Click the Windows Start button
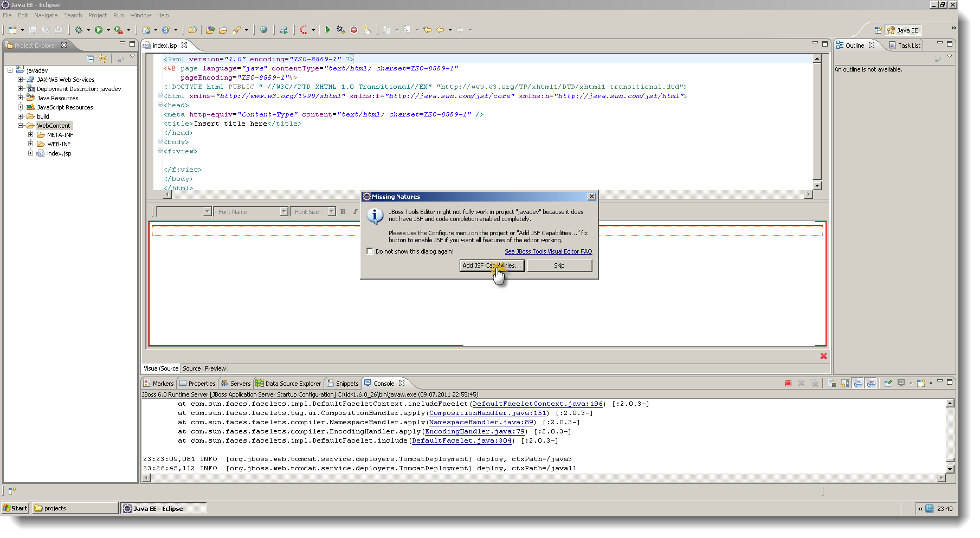The image size is (980, 538). point(15,508)
